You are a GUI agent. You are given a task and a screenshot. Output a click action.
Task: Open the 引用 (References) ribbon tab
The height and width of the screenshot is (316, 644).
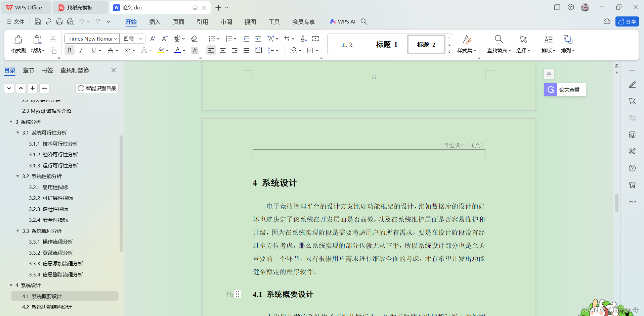(202, 22)
